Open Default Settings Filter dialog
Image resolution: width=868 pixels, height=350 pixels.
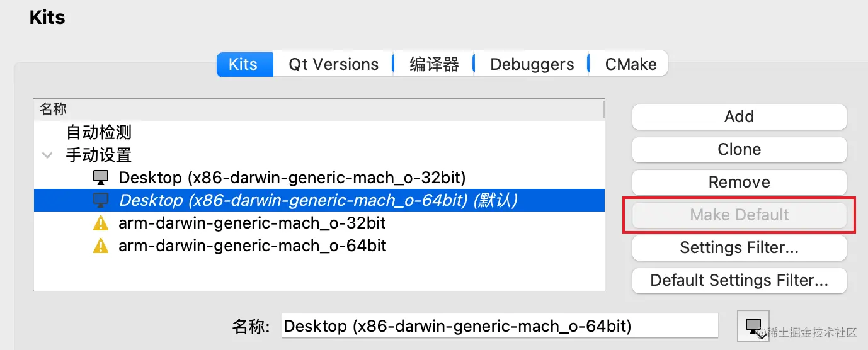point(739,280)
